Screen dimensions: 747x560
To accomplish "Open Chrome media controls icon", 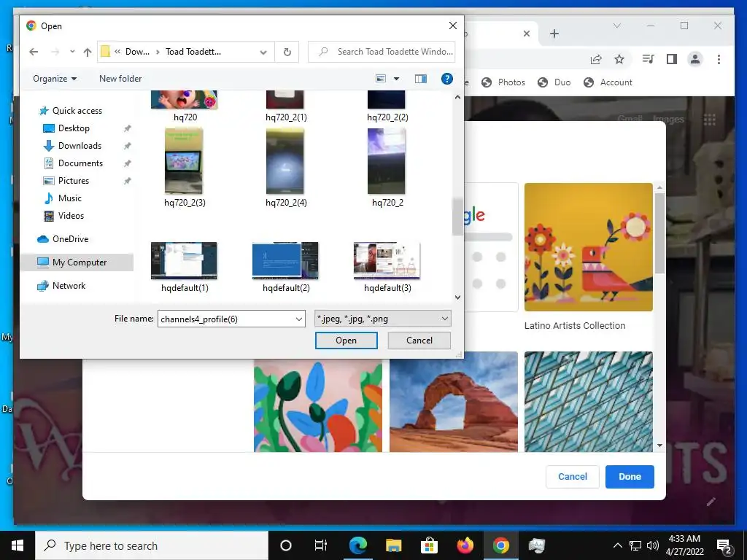I will 648,59.
